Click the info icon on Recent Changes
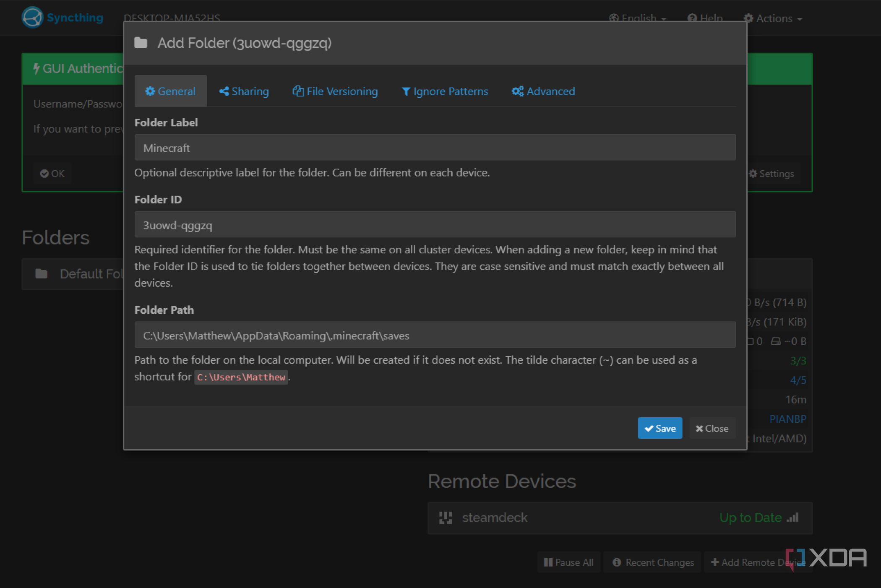The height and width of the screenshot is (588, 881). [617, 562]
